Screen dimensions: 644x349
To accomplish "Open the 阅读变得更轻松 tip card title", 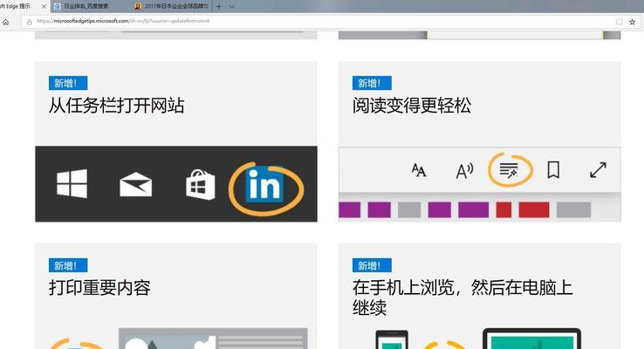I will (x=412, y=106).
